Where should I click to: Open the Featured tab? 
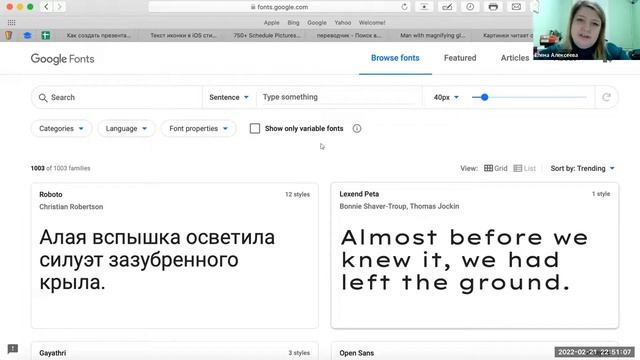click(x=460, y=58)
